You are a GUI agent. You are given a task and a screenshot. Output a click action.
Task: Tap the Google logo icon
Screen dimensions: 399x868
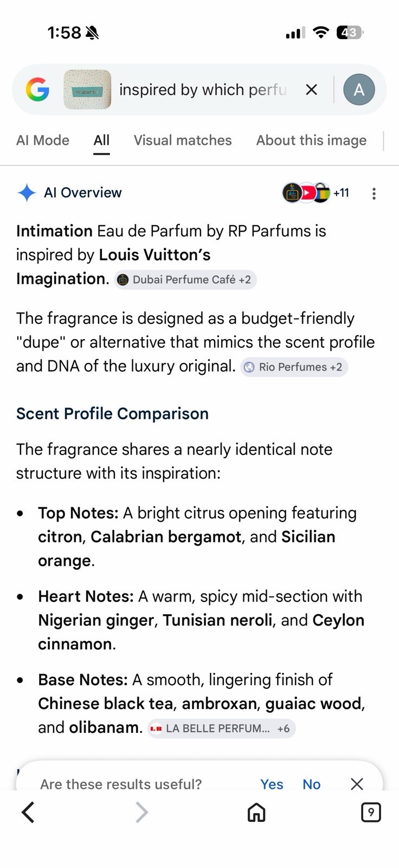point(37,90)
